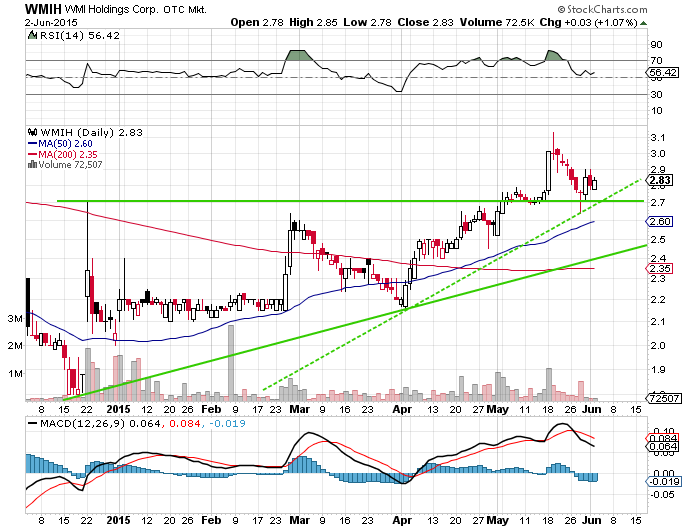
Task: Click the 2.7 label on the price axis
Action: pos(658,203)
